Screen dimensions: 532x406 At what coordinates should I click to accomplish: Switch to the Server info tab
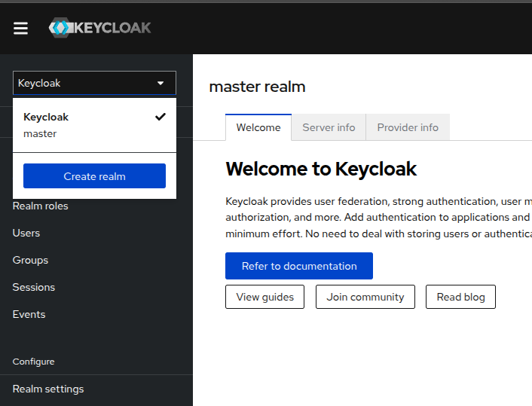[x=329, y=127]
